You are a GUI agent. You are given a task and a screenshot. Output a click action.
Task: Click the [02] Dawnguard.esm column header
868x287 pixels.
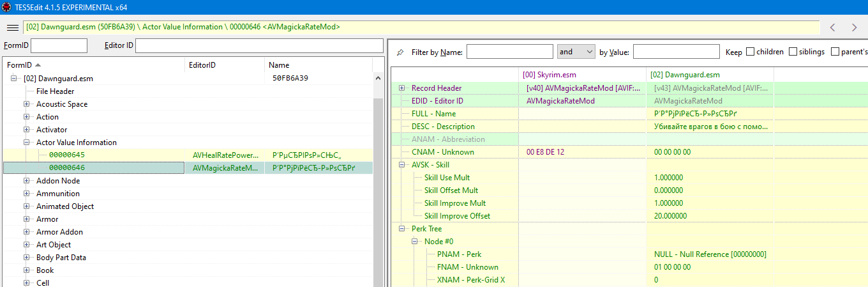pos(710,75)
